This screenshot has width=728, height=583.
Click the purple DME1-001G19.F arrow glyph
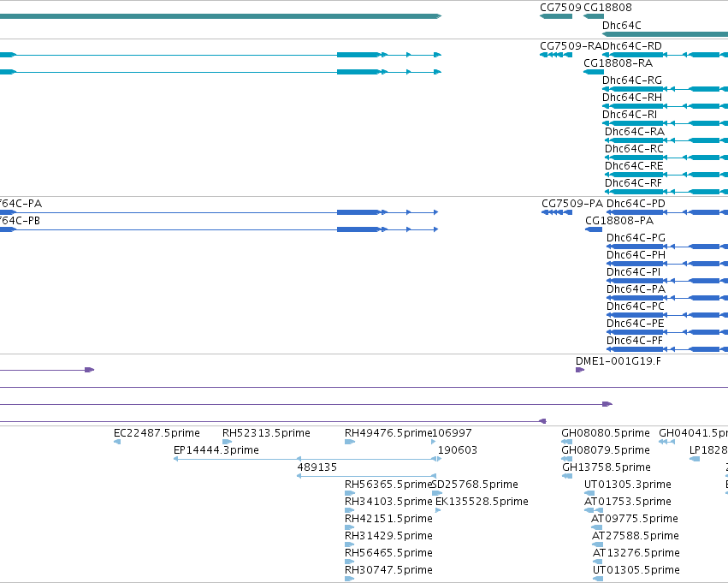coord(580,370)
